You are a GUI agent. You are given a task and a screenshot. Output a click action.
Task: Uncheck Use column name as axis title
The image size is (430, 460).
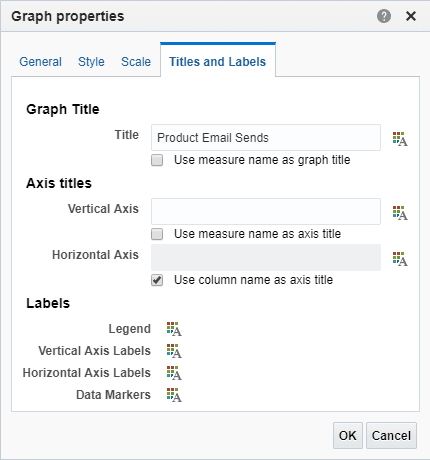(157, 280)
